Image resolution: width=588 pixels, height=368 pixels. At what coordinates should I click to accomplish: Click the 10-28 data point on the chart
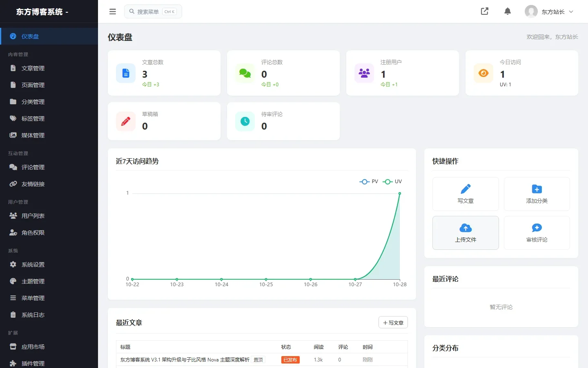400,193
